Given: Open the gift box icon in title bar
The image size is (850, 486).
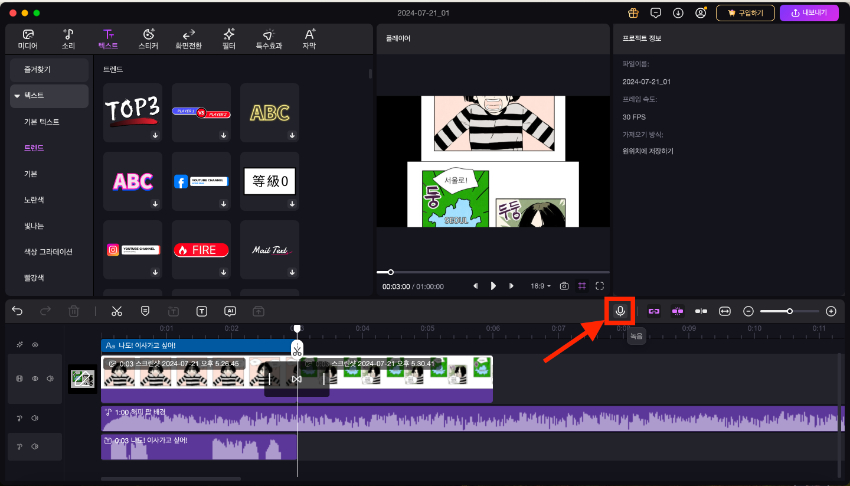Looking at the screenshot, I should click(x=633, y=13).
